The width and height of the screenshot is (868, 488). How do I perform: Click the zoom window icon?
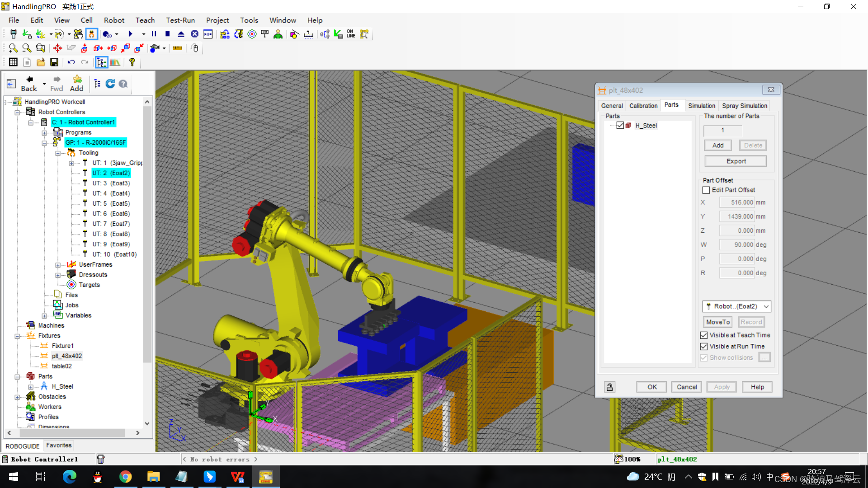pos(41,48)
